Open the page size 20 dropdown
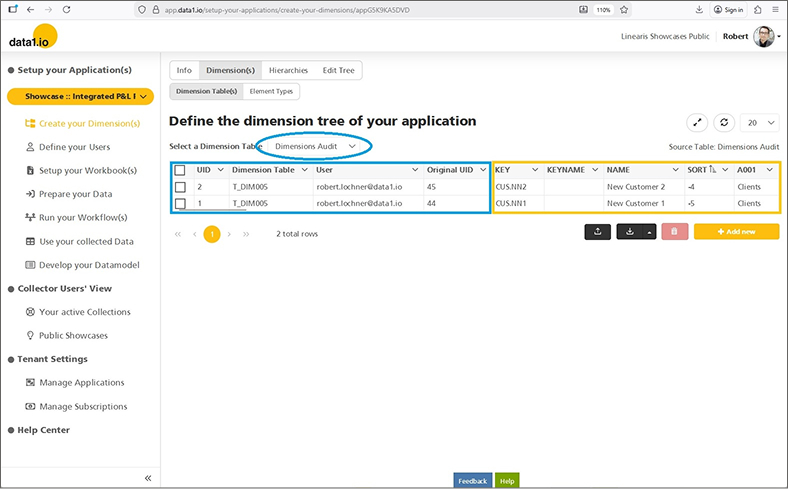 coord(760,122)
